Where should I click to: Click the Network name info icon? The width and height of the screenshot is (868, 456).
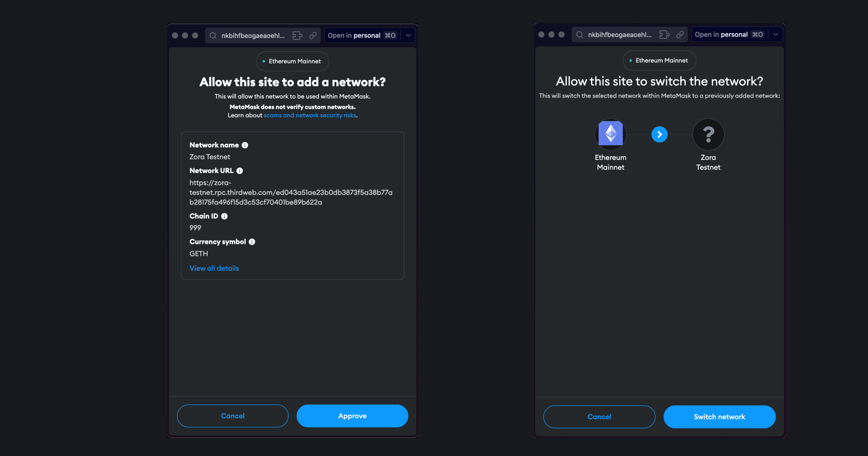pyautogui.click(x=245, y=145)
